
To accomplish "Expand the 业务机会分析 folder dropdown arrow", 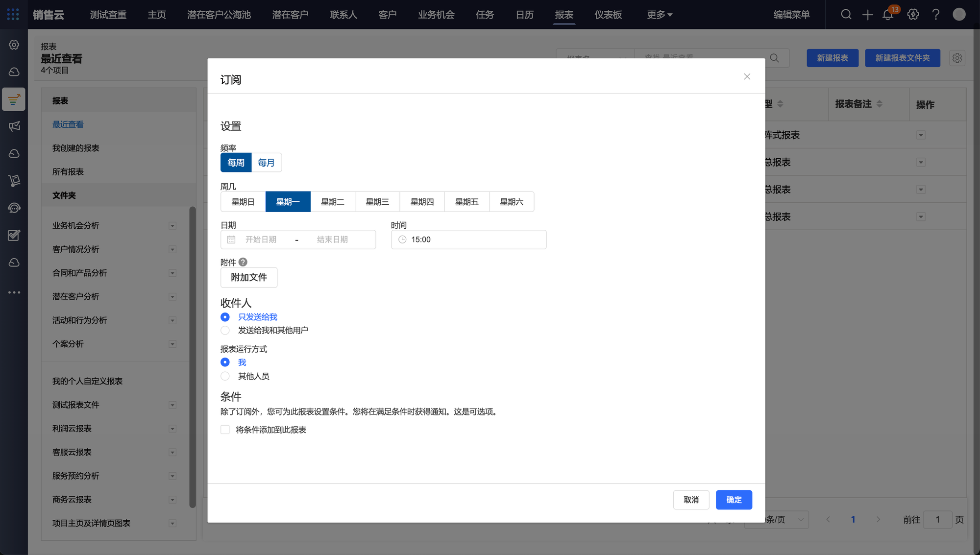I will click(x=172, y=226).
